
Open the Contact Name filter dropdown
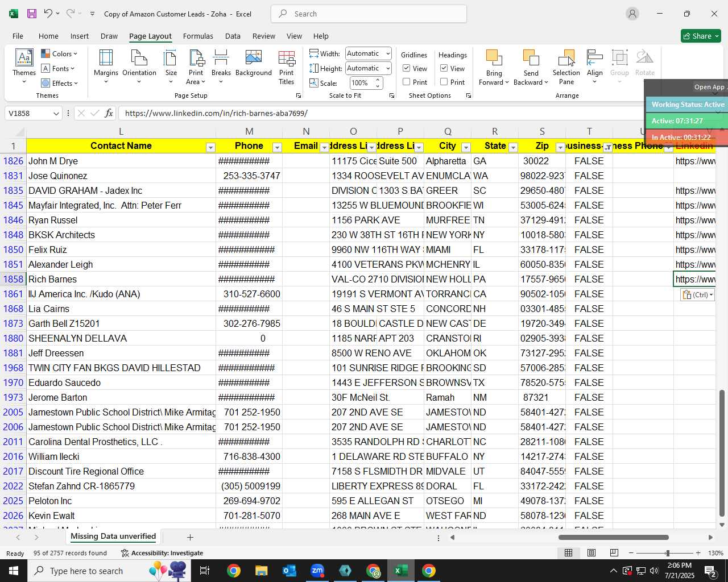(210, 147)
